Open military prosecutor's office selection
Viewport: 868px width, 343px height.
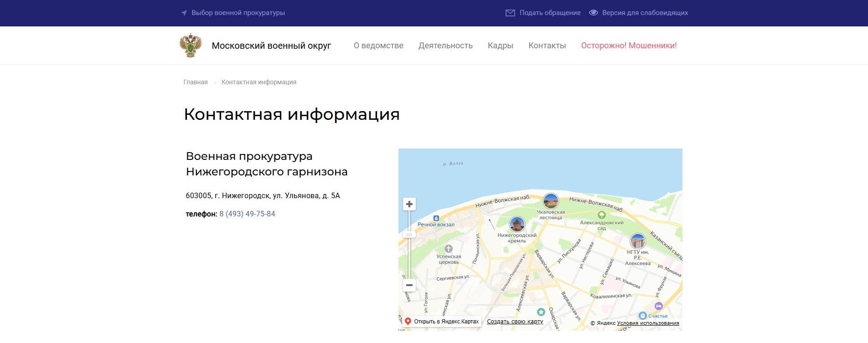233,13
